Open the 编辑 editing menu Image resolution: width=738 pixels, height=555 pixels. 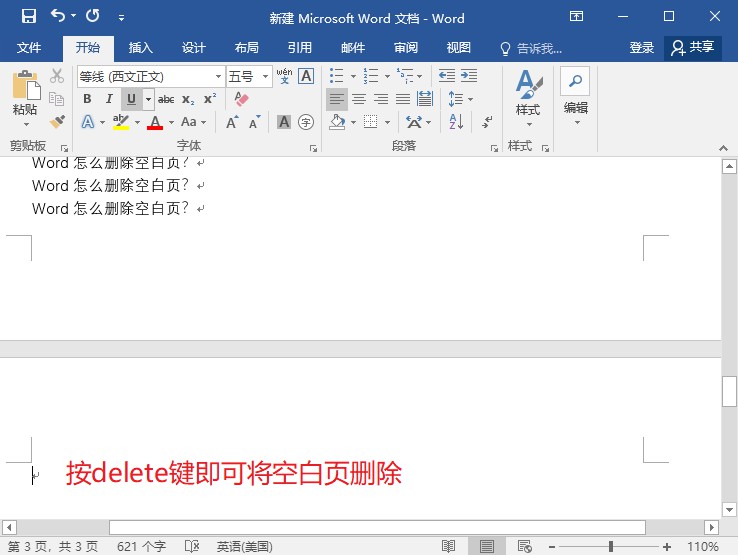pyautogui.click(x=576, y=98)
